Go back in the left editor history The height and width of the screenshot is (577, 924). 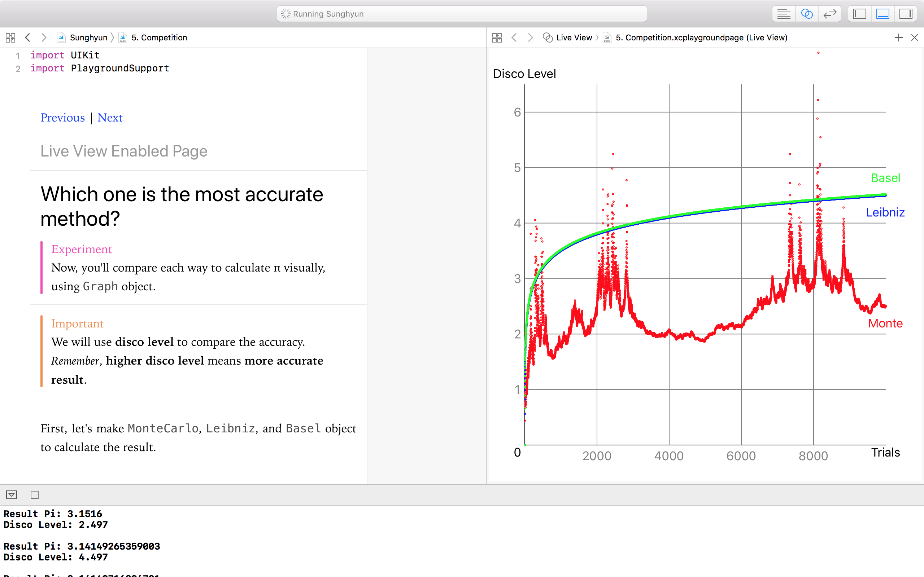27,38
